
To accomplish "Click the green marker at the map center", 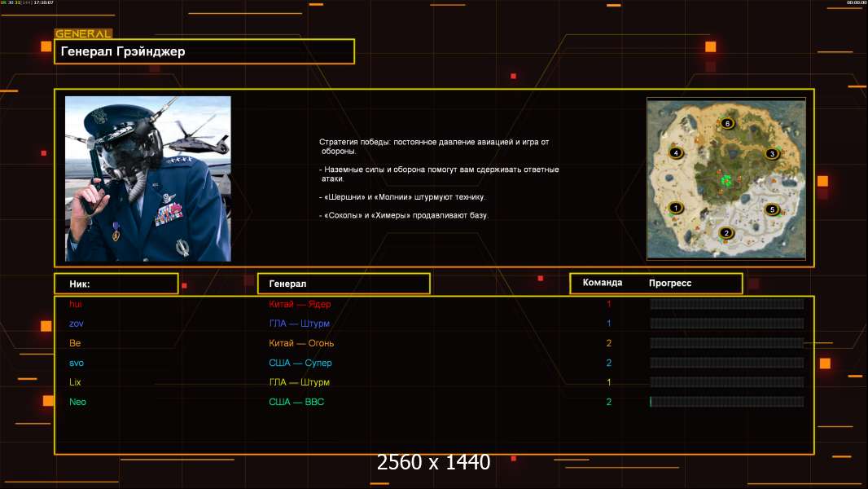I will 725,178.
